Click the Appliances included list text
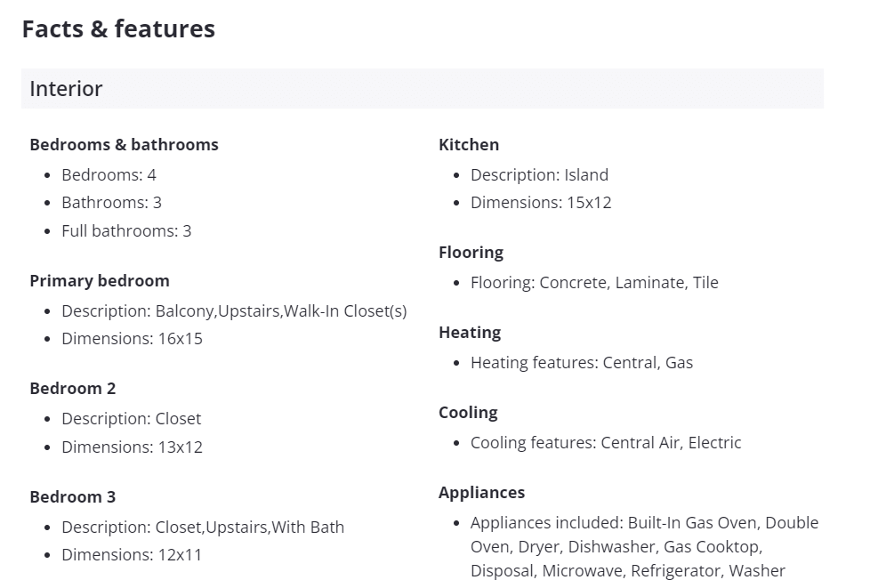The width and height of the screenshot is (870, 588). pyautogui.click(x=644, y=546)
